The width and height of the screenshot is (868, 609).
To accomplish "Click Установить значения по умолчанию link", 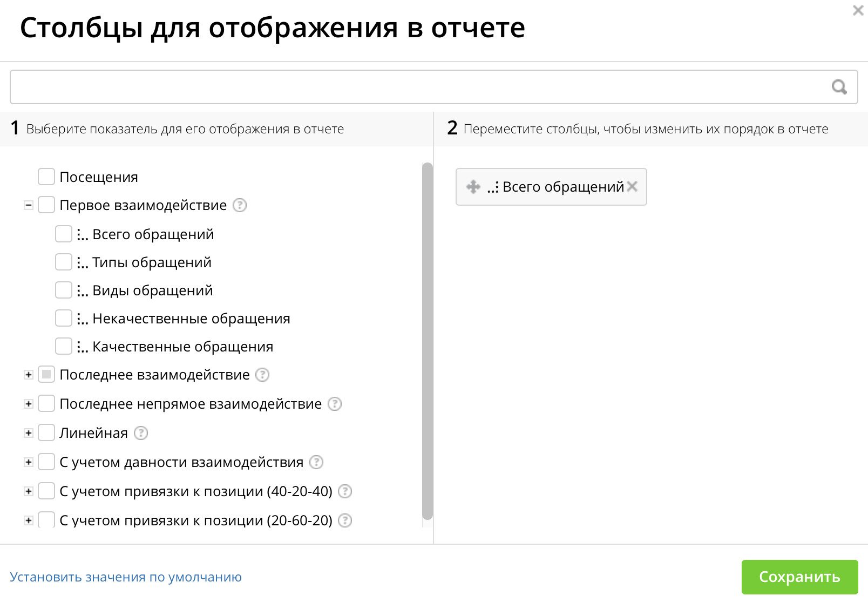I will point(126,577).
